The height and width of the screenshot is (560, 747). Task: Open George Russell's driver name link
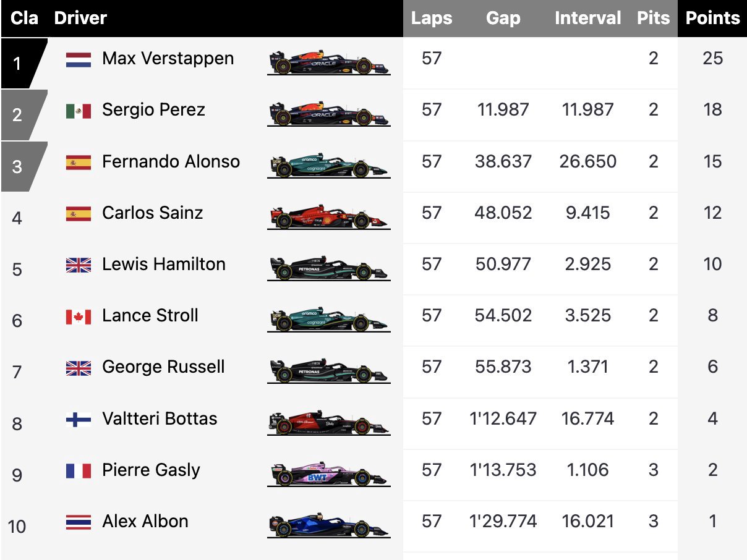163,367
